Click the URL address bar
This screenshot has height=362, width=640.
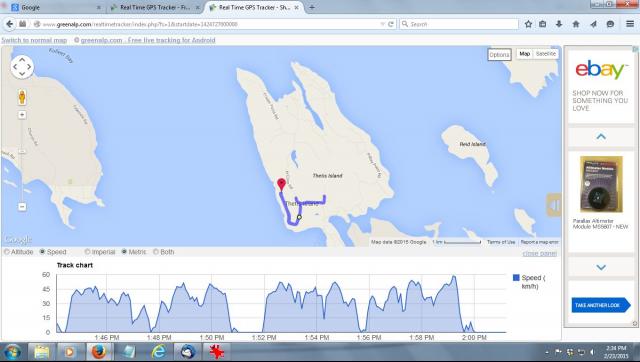[211, 24]
